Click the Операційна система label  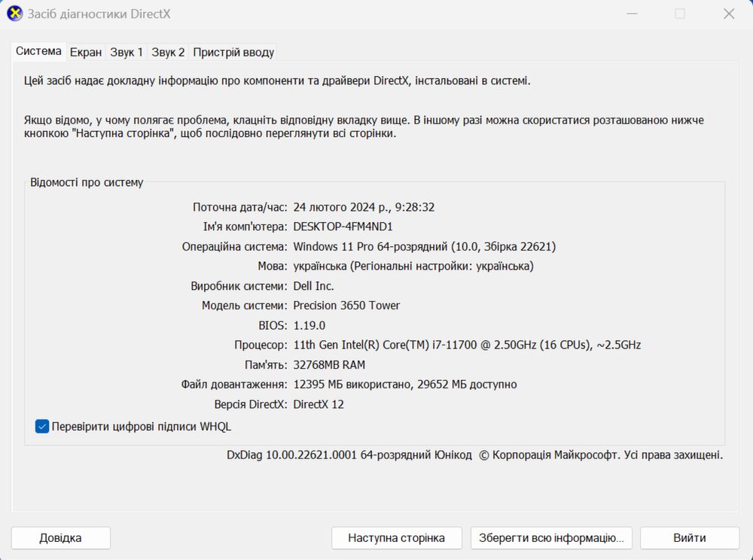[x=234, y=247]
